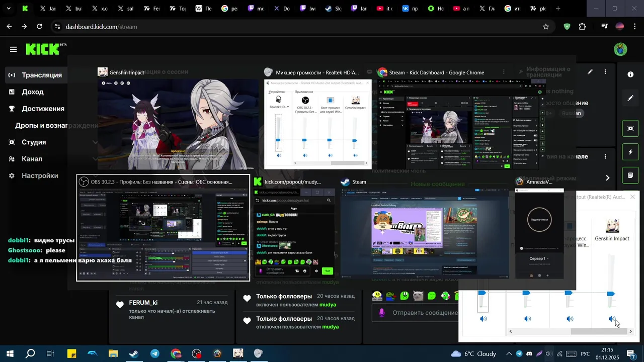The height and width of the screenshot is (362, 644).
Task: Open Telegram from the taskbar
Action: (154, 354)
